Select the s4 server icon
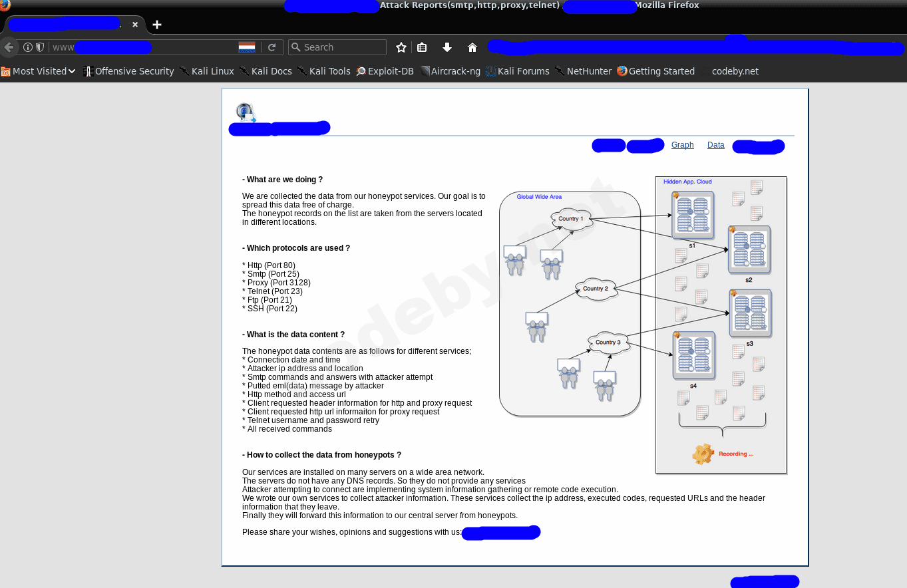907x588 pixels. coord(694,356)
